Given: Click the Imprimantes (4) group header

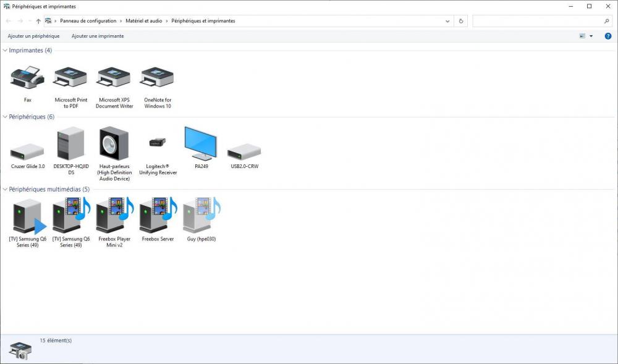Looking at the screenshot, I should [30, 51].
